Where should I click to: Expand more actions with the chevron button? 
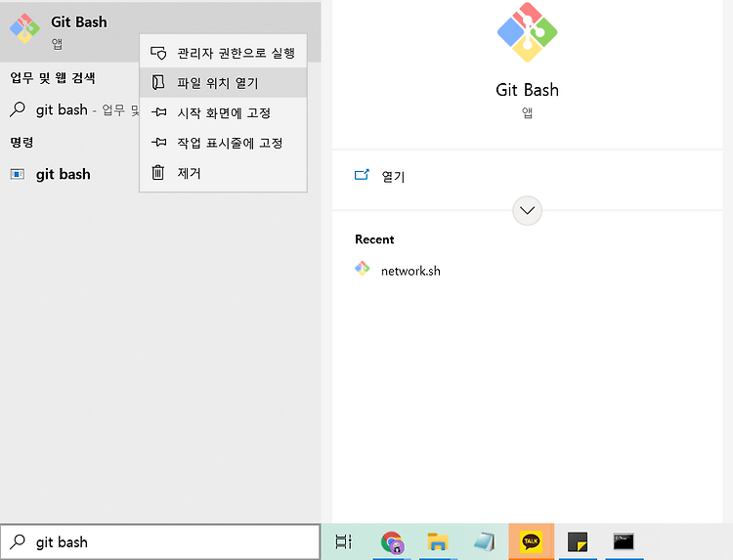coord(528,210)
